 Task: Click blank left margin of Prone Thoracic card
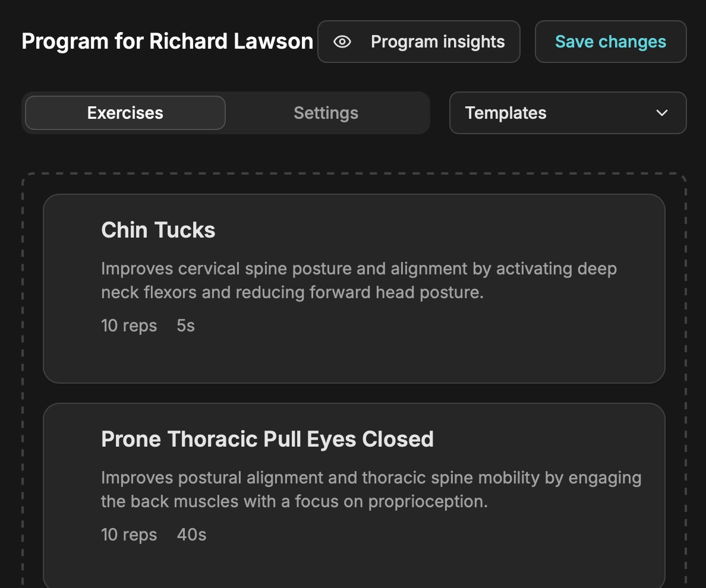[x=71, y=493]
